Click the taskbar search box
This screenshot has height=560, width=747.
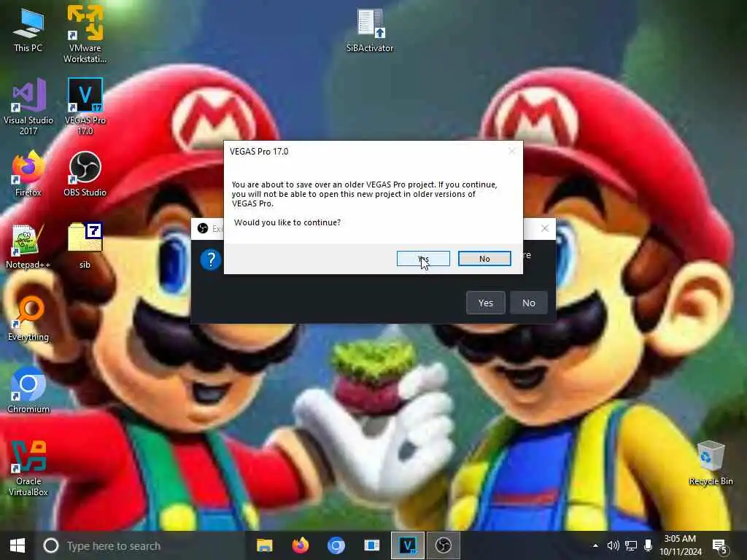[x=141, y=545]
